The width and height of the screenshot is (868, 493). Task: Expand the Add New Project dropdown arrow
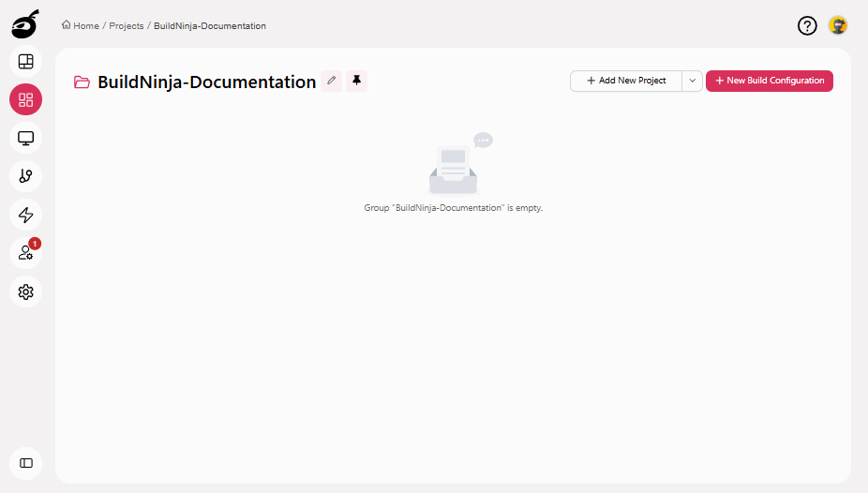tap(692, 81)
